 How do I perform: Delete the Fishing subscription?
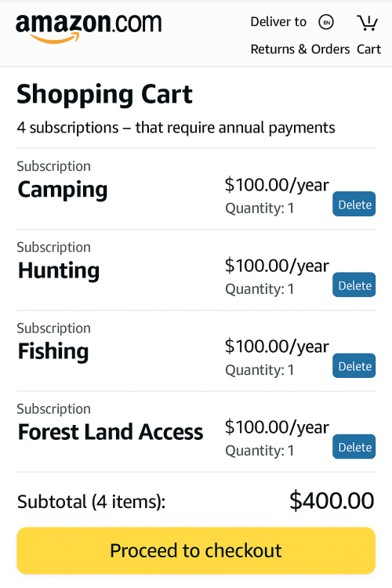tap(354, 365)
